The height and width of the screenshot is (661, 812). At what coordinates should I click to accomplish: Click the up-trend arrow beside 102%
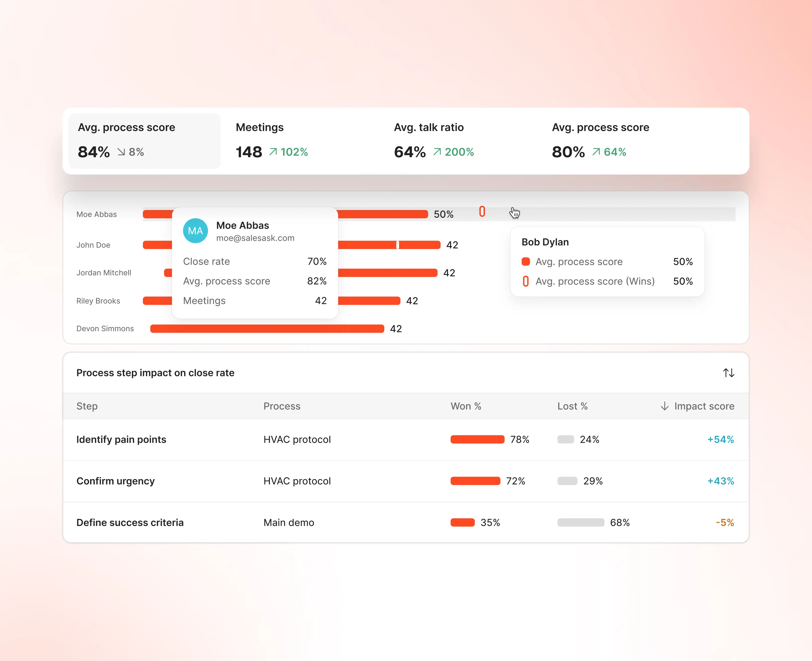click(273, 152)
